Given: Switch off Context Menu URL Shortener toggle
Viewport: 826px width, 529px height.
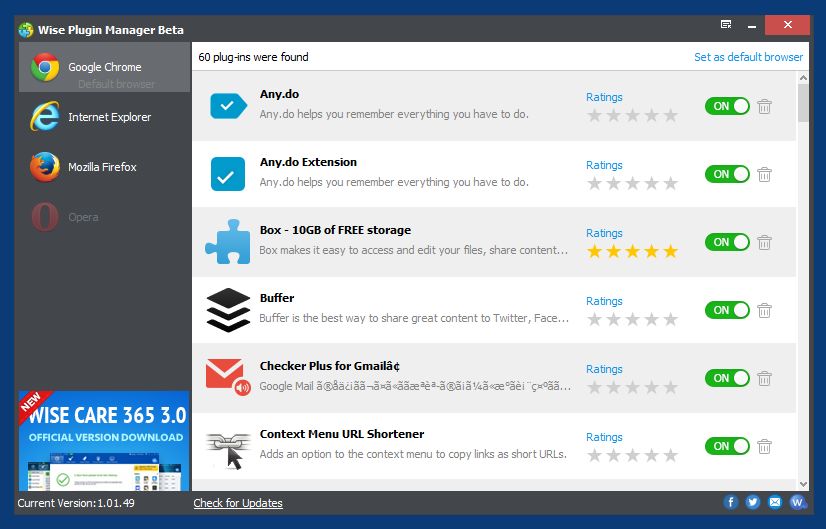Looking at the screenshot, I should [727, 446].
